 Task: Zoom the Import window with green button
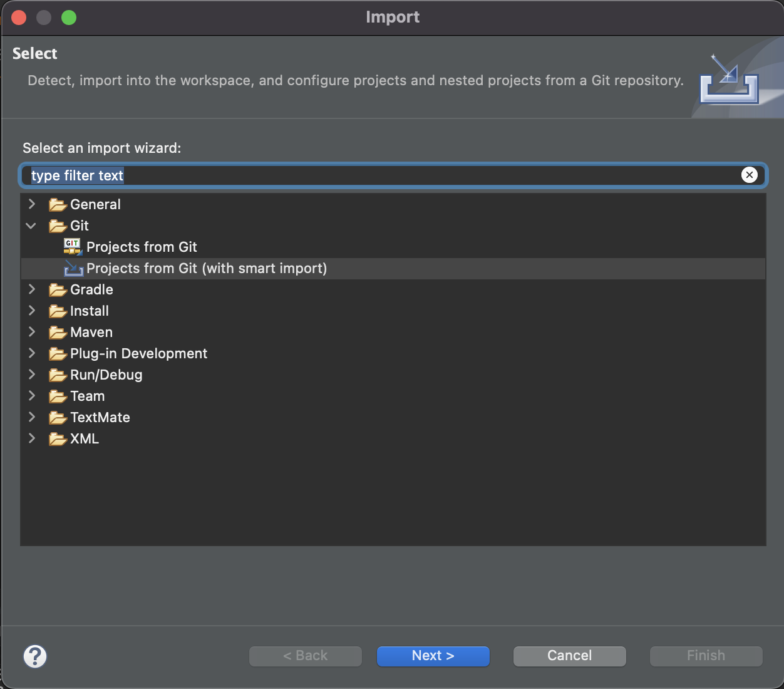point(69,18)
